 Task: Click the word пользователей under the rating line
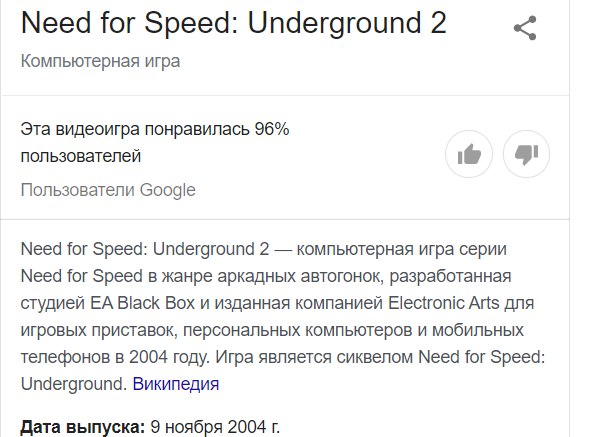(x=81, y=156)
